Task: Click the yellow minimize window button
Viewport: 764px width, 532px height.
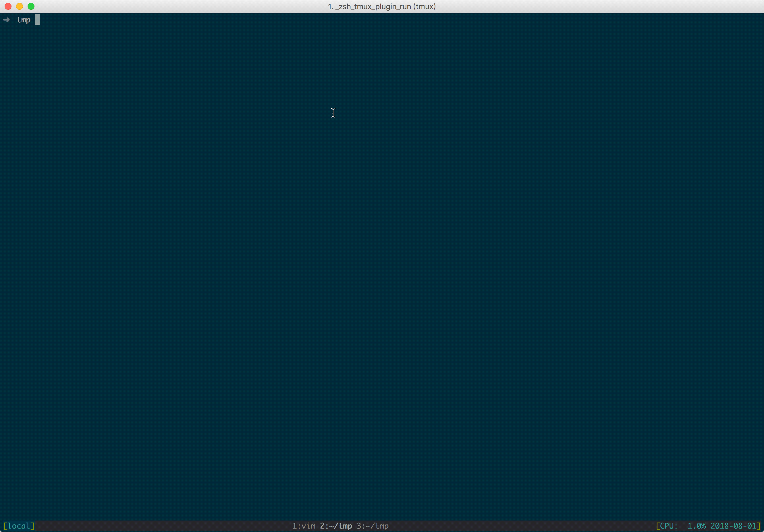Action: [x=20, y=6]
